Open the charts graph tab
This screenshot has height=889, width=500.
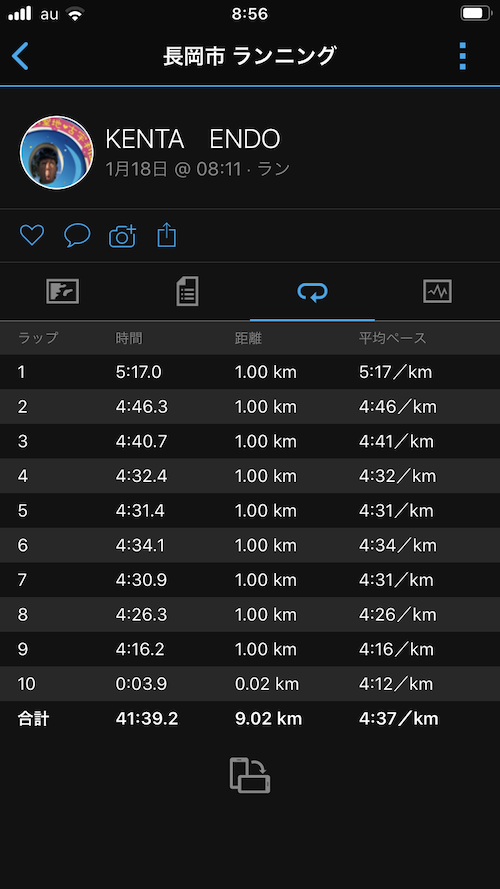(437, 292)
